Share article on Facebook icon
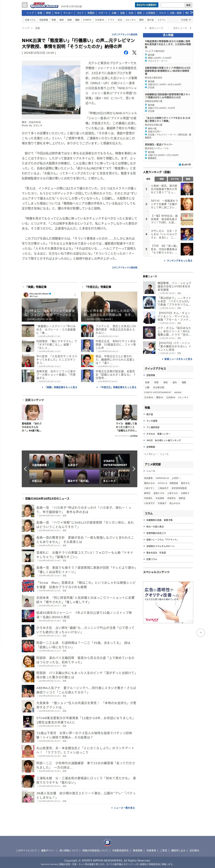 126,53
